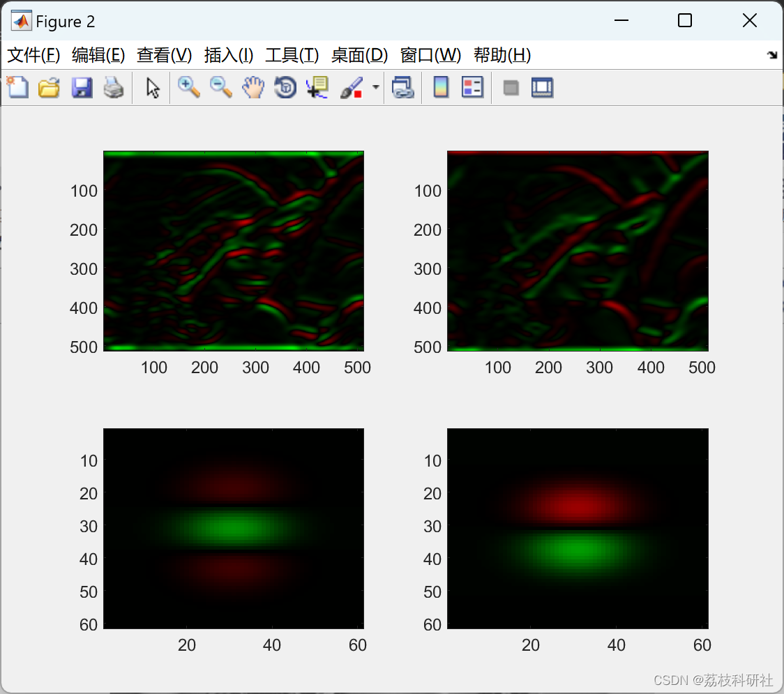Toggle the legend insertion tool
Image resolution: width=784 pixels, height=694 pixels.
click(473, 87)
